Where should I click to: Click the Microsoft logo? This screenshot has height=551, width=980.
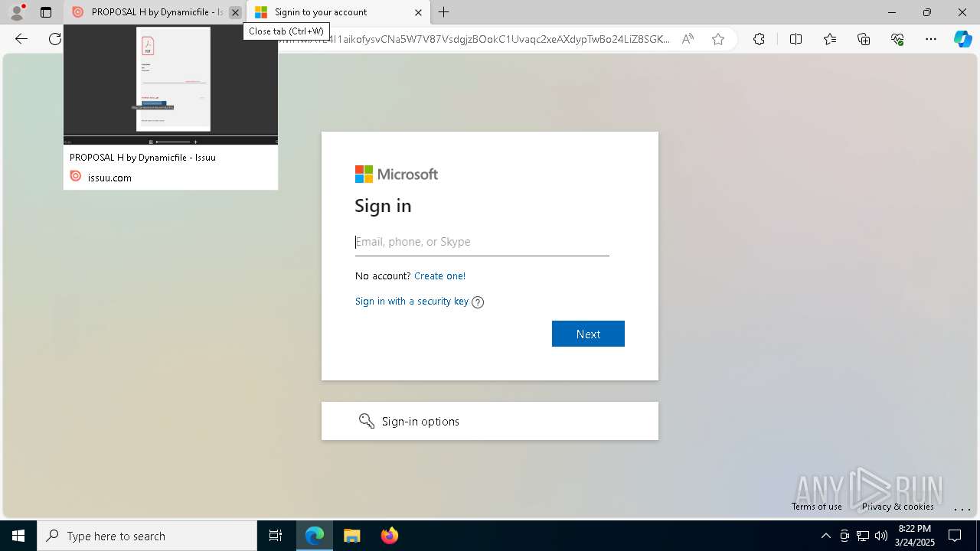pos(397,174)
